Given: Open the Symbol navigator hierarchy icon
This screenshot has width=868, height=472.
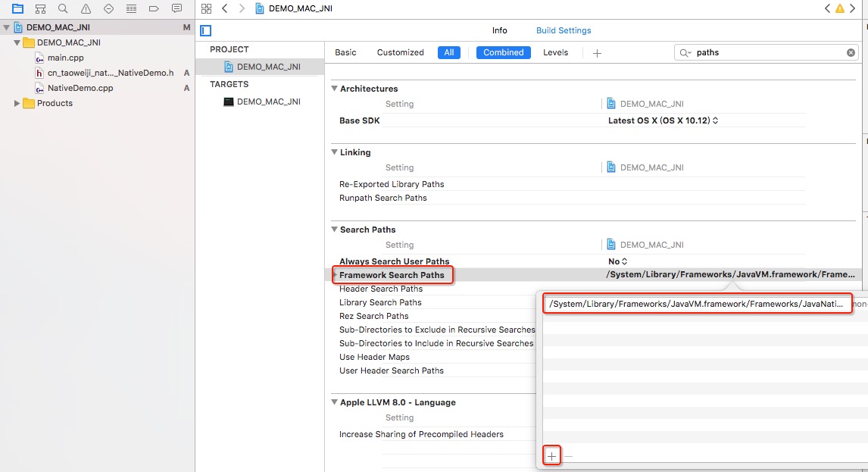Looking at the screenshot, I should (x=40, y=8).
